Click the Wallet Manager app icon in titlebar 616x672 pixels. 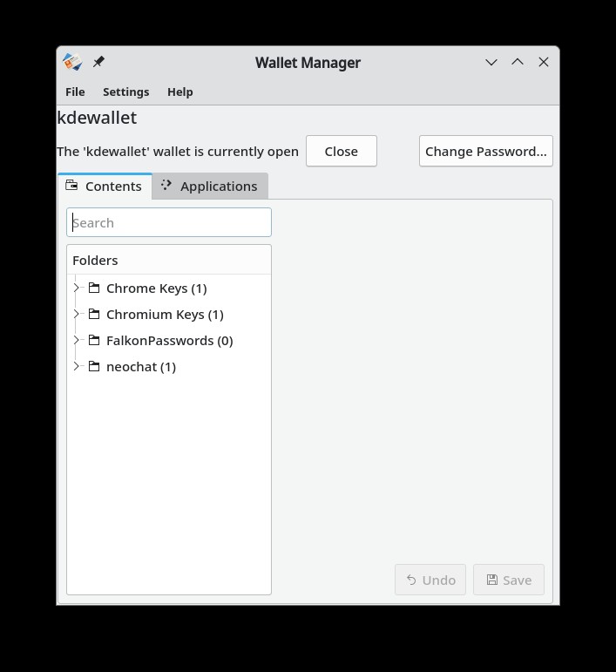pyautogui.click(x=72, y=62)
